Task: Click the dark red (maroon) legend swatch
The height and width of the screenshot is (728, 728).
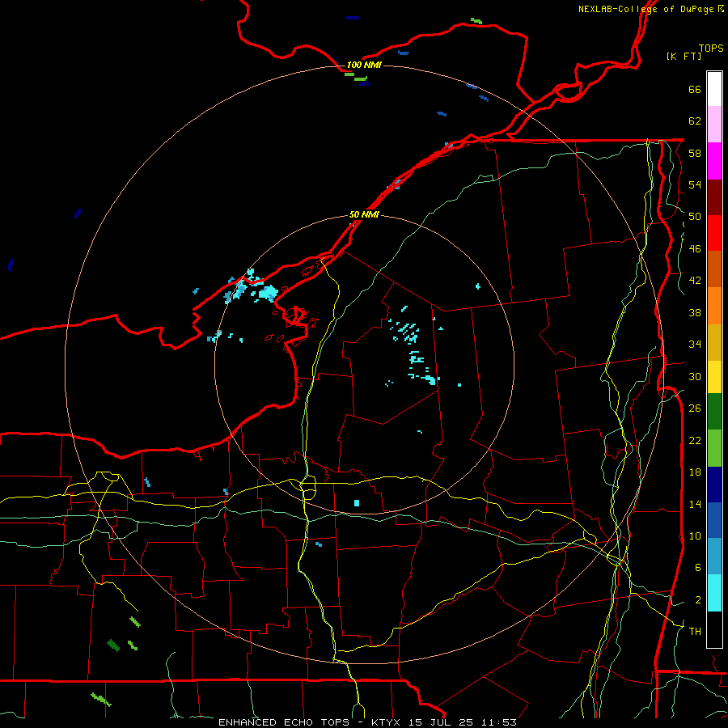Action: pos(714,197)
